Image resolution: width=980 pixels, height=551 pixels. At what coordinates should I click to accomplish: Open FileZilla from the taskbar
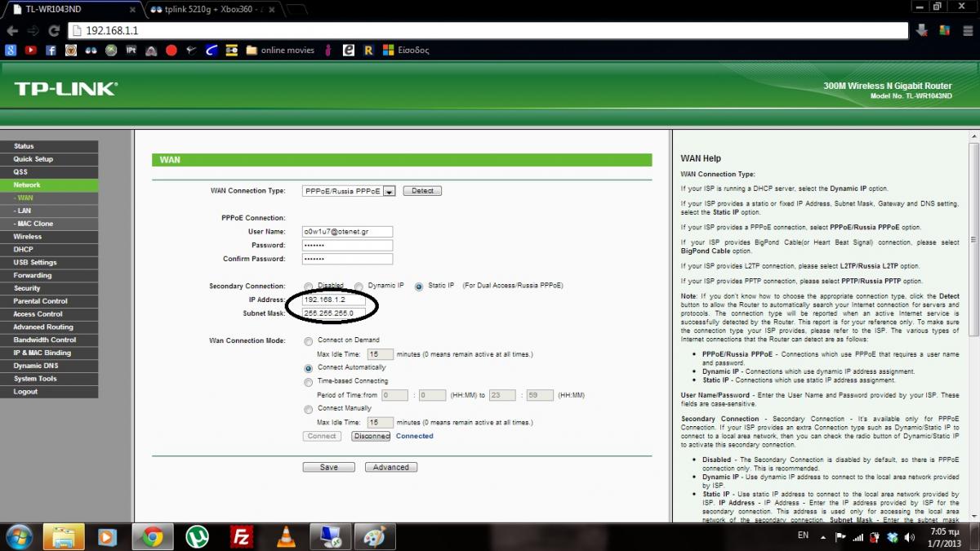tap(241, 536)
